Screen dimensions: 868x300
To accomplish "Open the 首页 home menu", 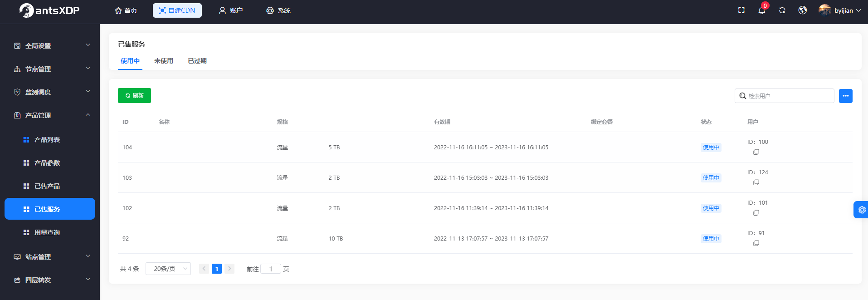I will coord(126,10).
